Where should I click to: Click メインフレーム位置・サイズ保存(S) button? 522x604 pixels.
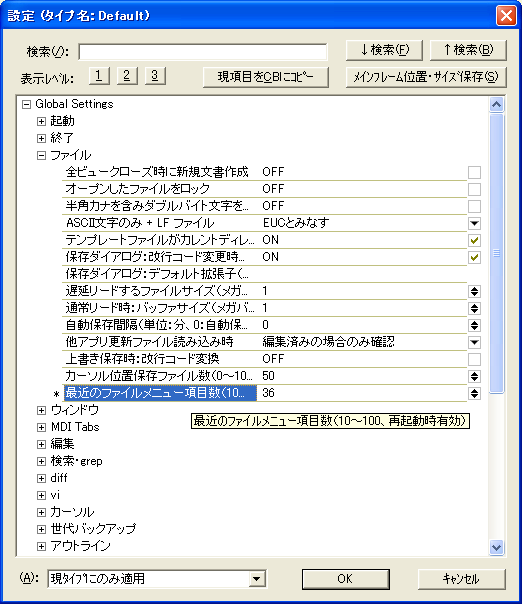pyautogui.click(x=426, y=77)
